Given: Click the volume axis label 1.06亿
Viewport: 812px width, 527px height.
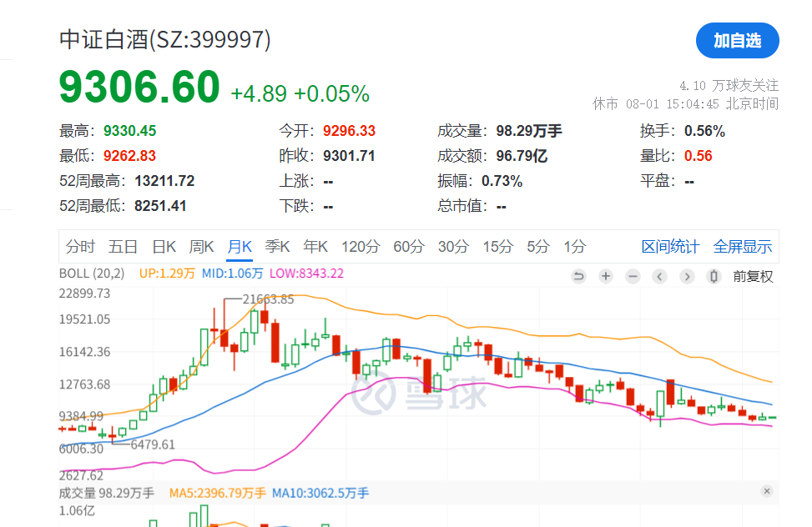Looking at the screenshot, I should point(77,511).
